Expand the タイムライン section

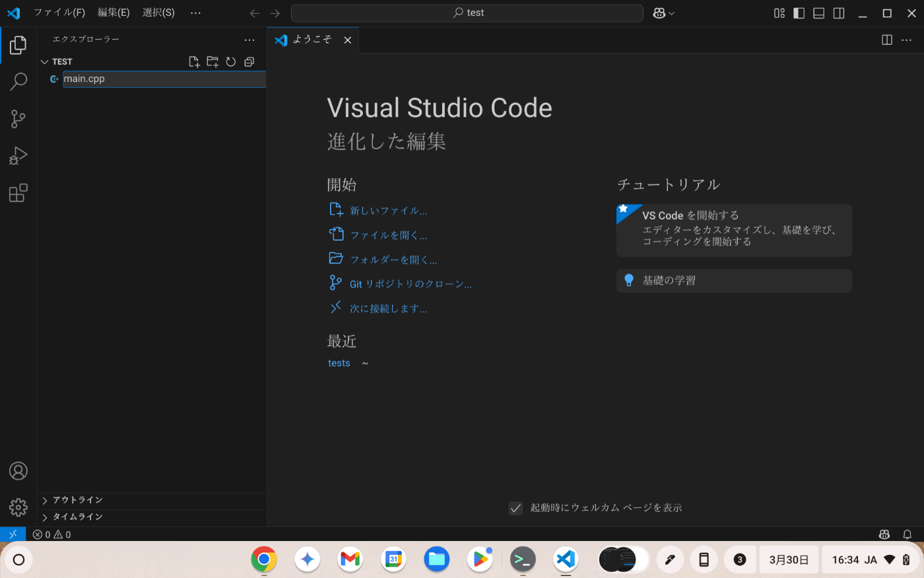tap(152, 517)
